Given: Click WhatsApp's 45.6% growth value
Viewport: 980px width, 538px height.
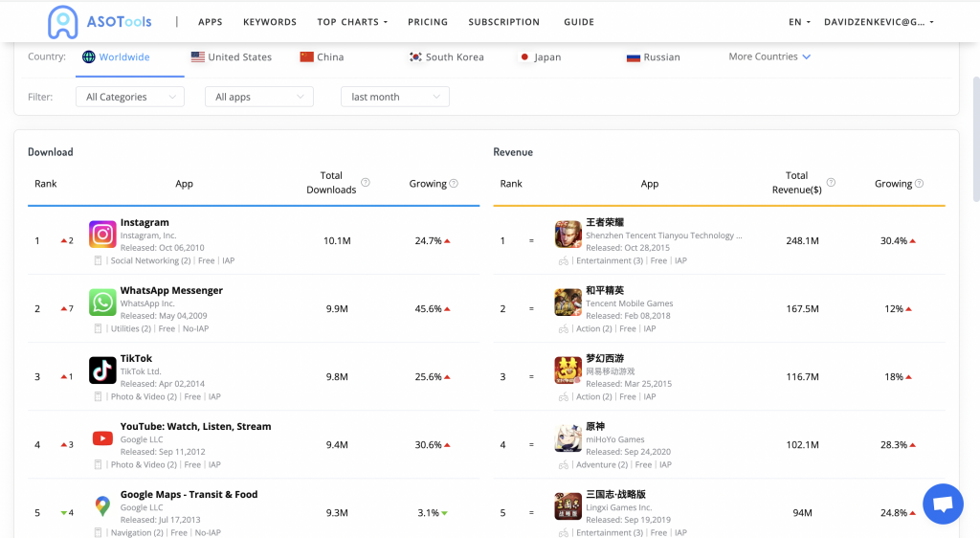Looking at the screenshot, I should coord(428,308).
